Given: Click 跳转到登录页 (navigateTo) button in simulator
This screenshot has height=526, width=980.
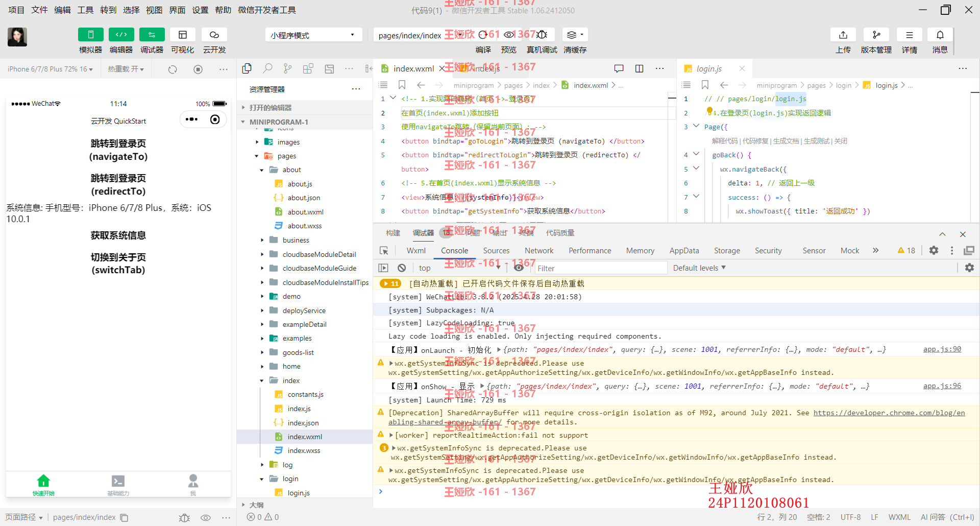Looking at the screenshot, I should (x=118, y=150).
